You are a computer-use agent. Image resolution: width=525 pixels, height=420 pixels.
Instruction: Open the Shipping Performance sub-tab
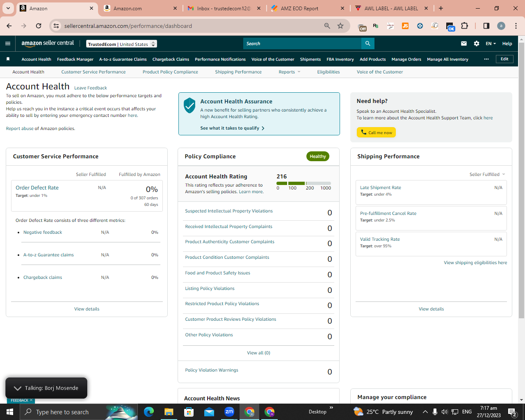pyautogui.click(x=238, y=72)
